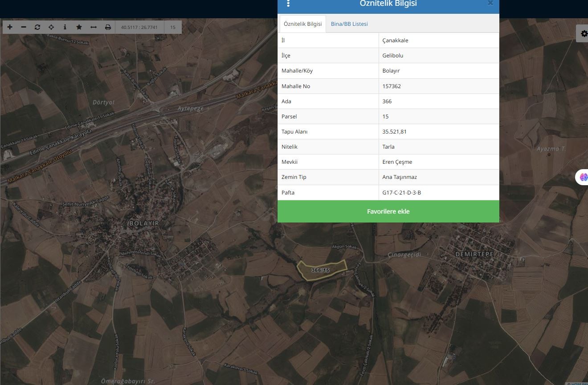Open the settings gear on right edge
Viewport: 588px width, 385px height.
(x=584, y=34)
